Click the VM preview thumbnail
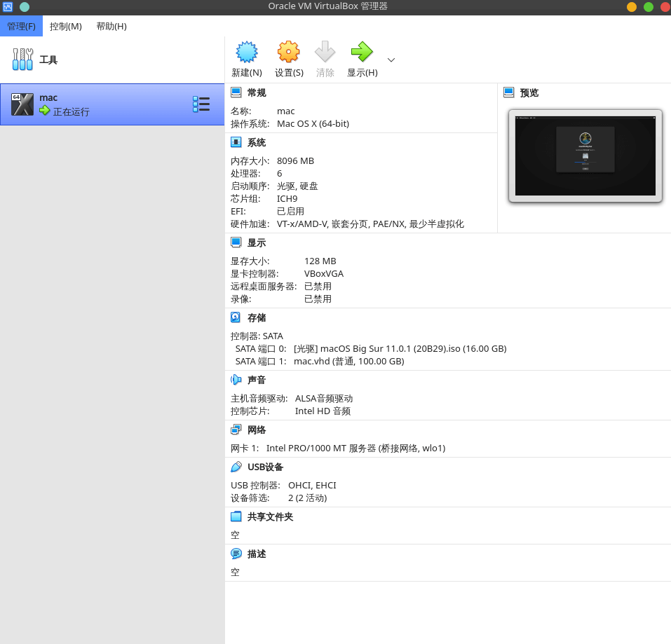Viewport: 671px width, 644px height. coord(585,156)
